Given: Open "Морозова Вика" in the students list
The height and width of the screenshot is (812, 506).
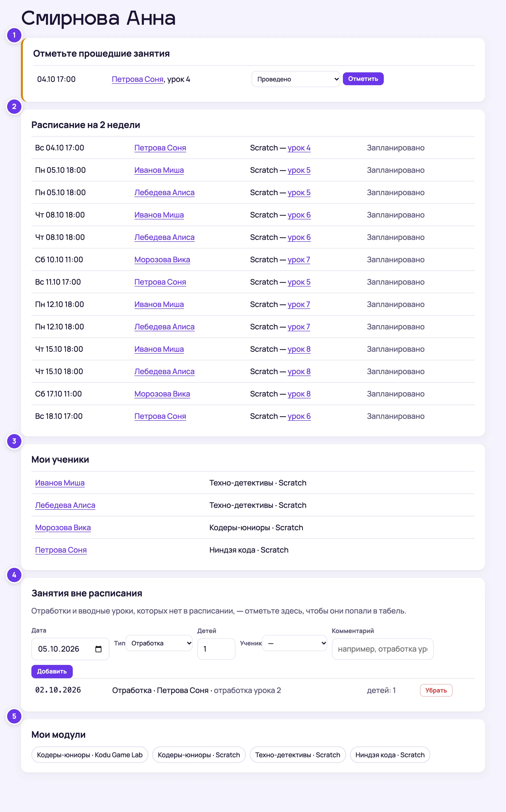Looking at the screenshot, I should tap(63, 527).
